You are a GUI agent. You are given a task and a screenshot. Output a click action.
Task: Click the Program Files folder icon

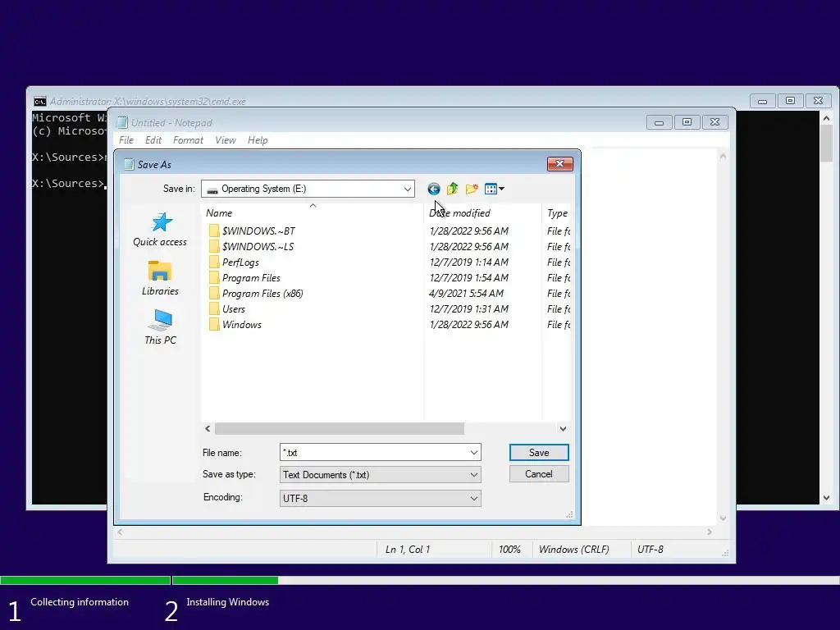click(x=214, y=277)
